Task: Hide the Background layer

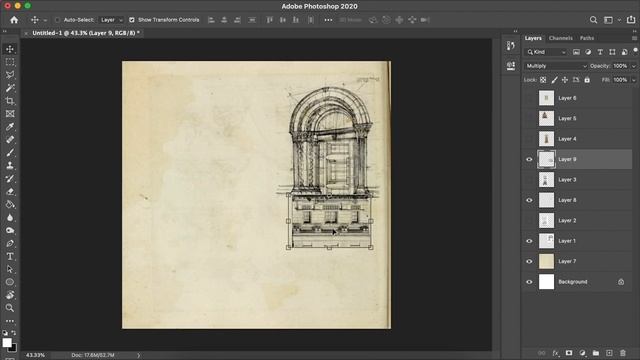Action: coord(529,282)
